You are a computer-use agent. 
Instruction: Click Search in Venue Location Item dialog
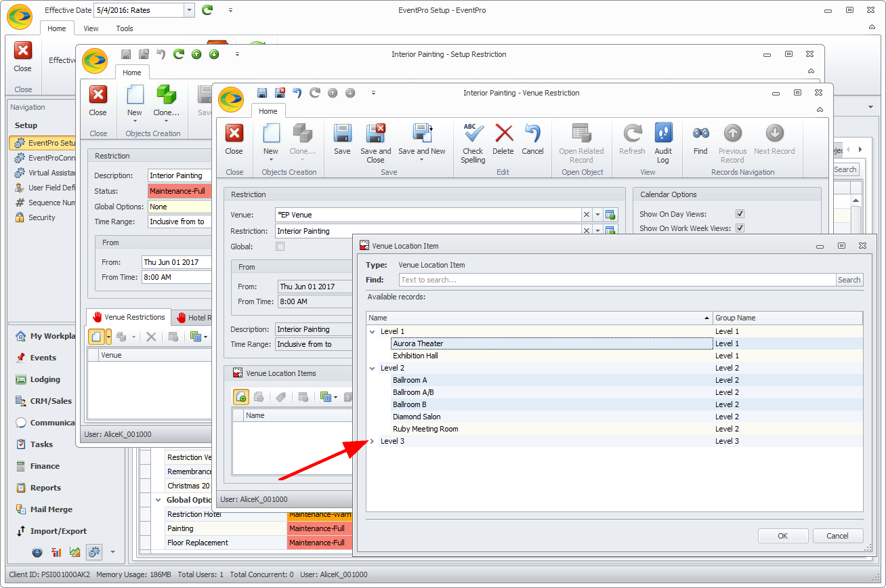[x=849, y=280]
